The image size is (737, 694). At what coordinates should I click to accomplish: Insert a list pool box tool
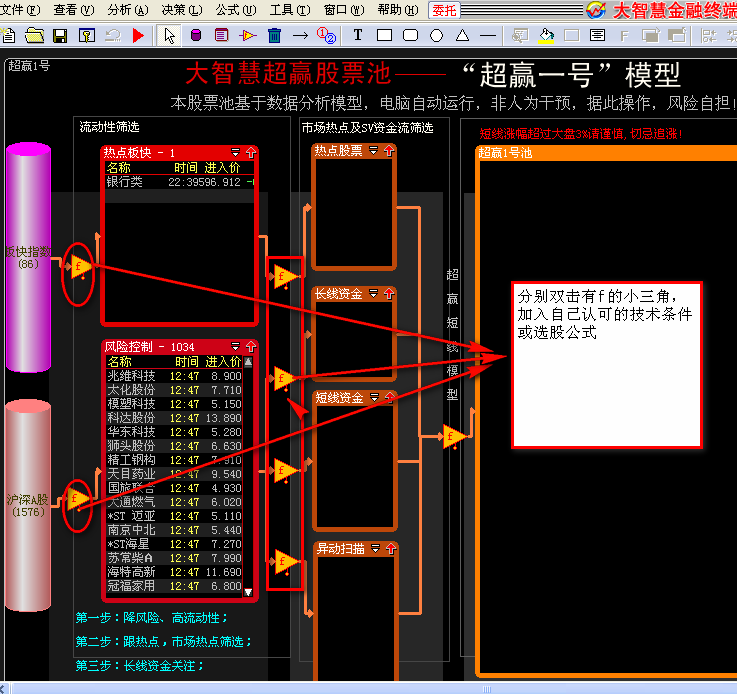click(221, 35)
